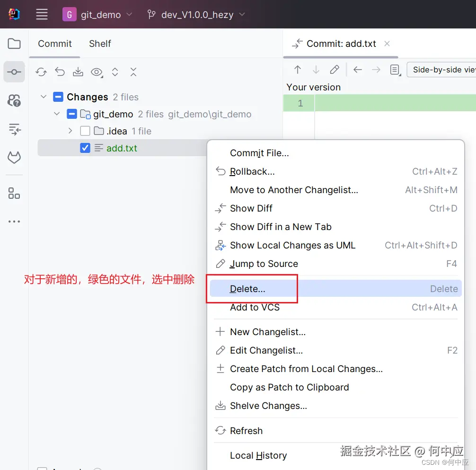Open the Local History submenu
This screenshot has height=470, width=476.
pos(335,455)
